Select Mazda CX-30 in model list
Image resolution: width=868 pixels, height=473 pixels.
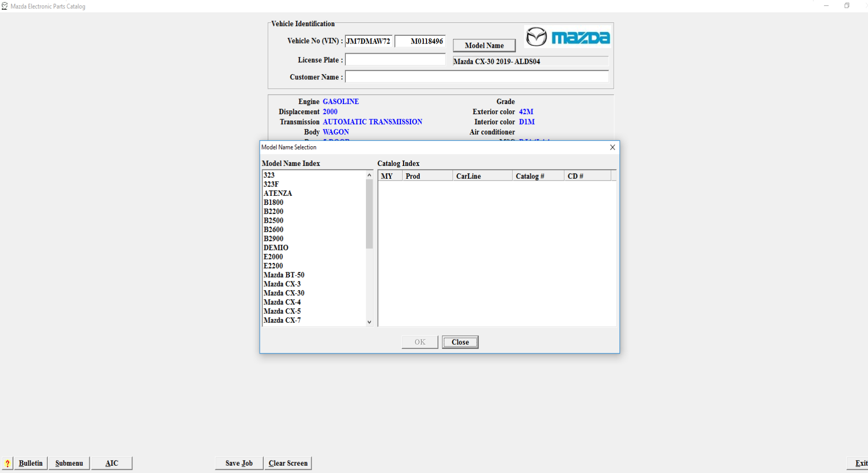(x=284, y=293)
